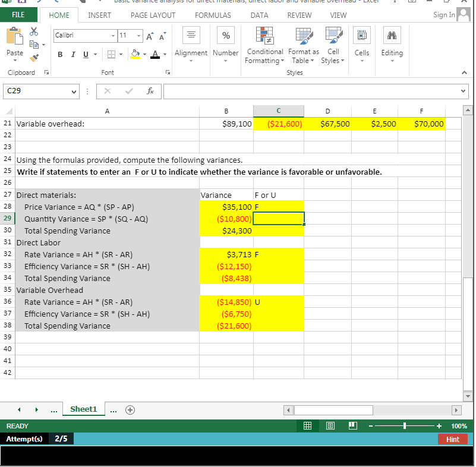Collapse the ribbon

coord(464,72)
